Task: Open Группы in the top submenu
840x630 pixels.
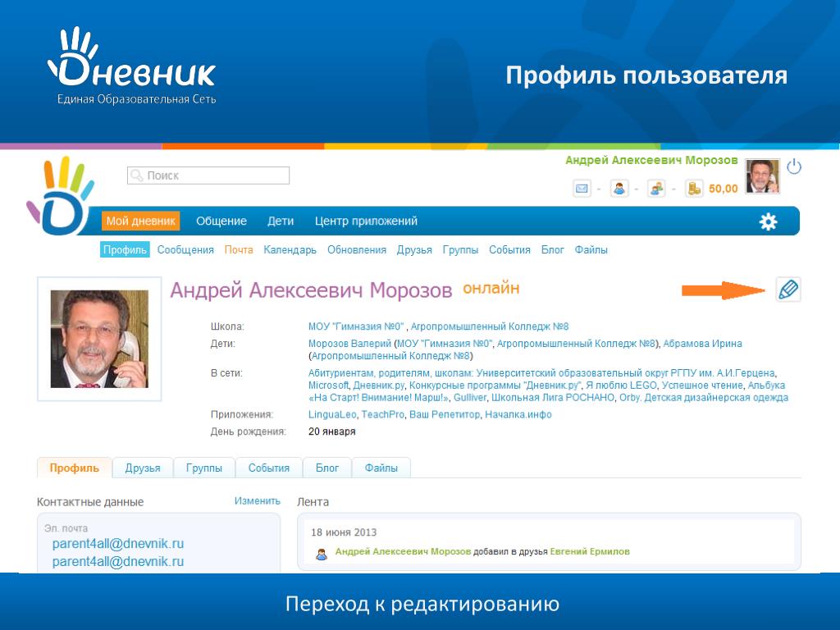Action: tap(460, 249)
